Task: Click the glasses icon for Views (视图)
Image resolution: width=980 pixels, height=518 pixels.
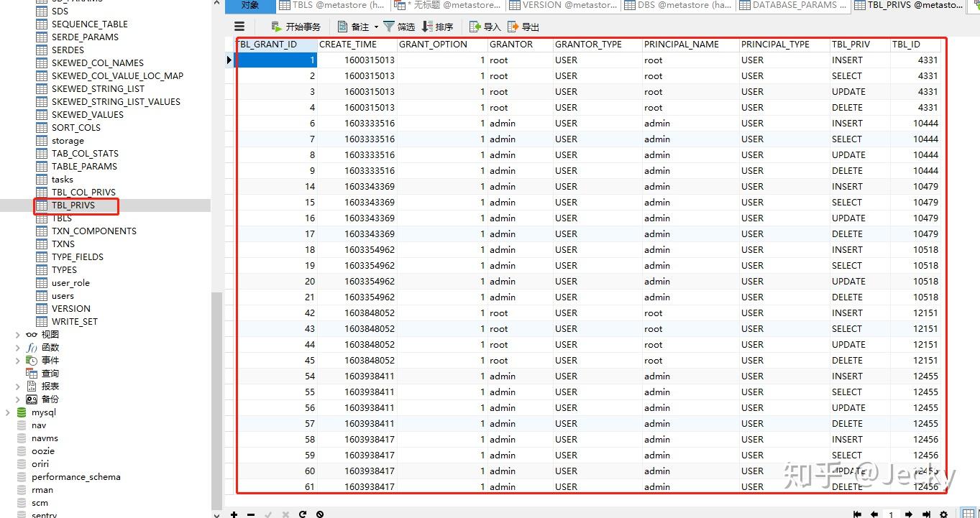Action: coord(31,334)
